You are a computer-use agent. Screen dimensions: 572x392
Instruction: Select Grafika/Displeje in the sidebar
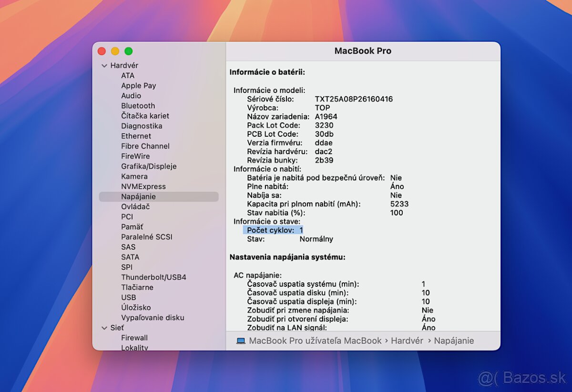[148, 166]
